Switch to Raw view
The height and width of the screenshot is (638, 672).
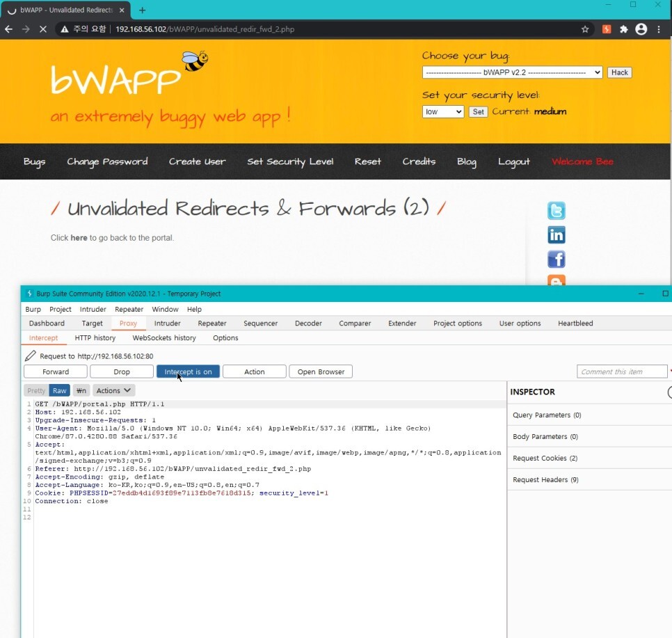point(60,390)
